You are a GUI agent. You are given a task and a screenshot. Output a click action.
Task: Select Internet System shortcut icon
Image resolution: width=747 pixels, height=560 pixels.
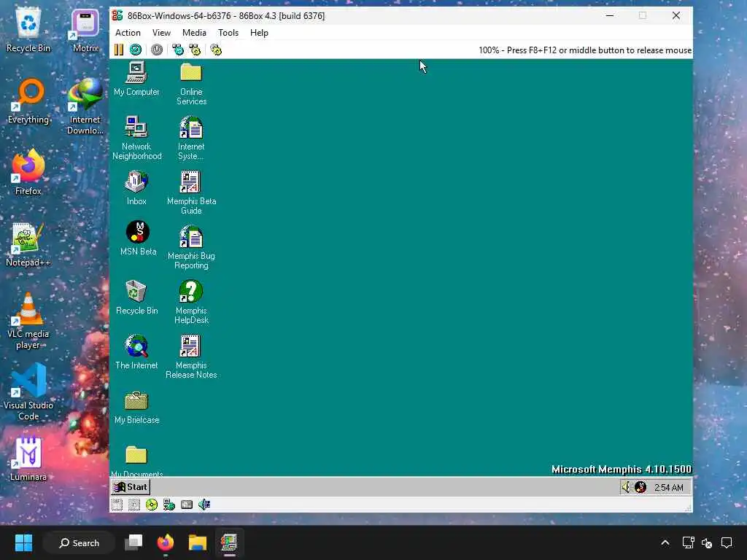pyautogui.click(x=191, y=138)
